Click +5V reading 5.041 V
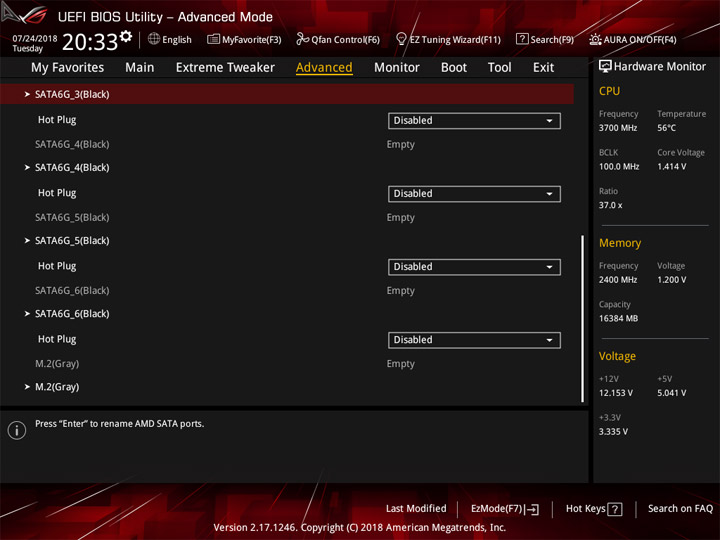 [x=671, y=393]
